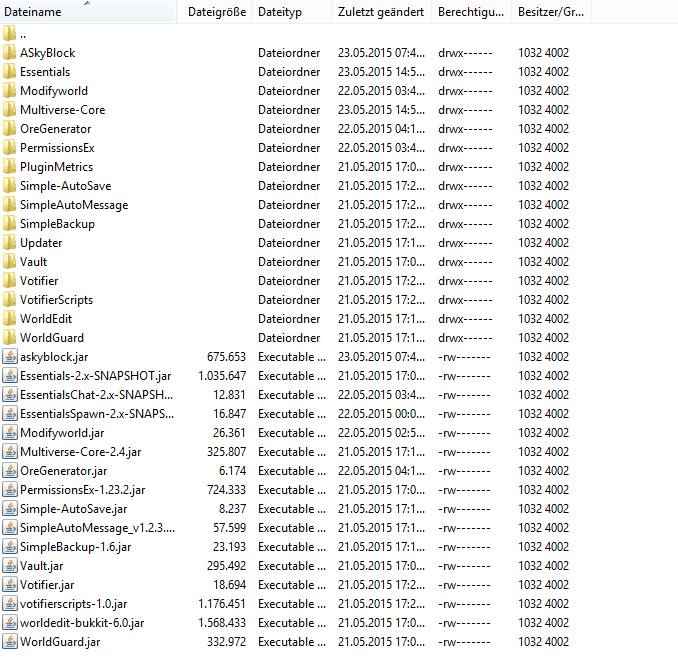This screenshot has height=660, width=678.
Task: Click the askyblock.jar file icon
Action: click(10, 357)
